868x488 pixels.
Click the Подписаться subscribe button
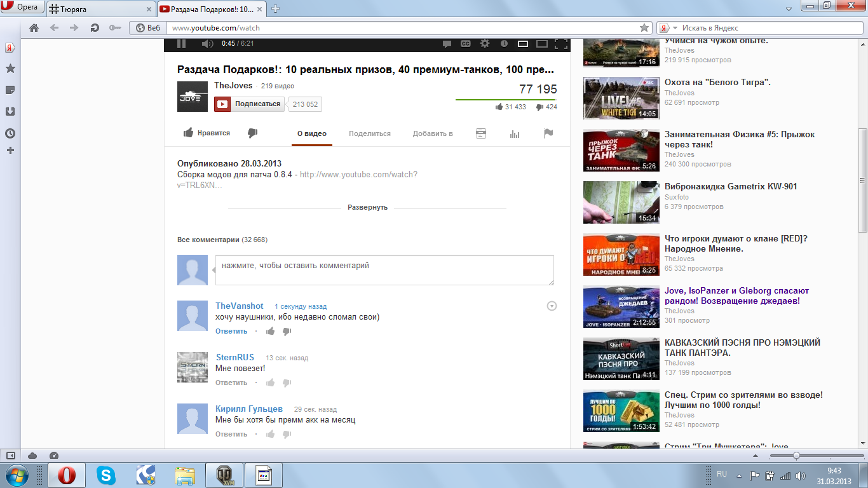click(249, 104)
